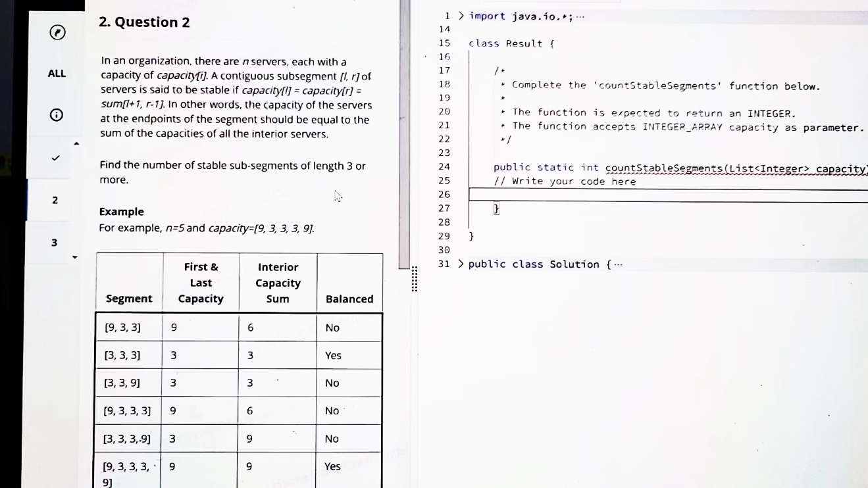Click the ellipsis after import java.io.*;
Screen dimensions: 868x488
click(x=580, y=16)
